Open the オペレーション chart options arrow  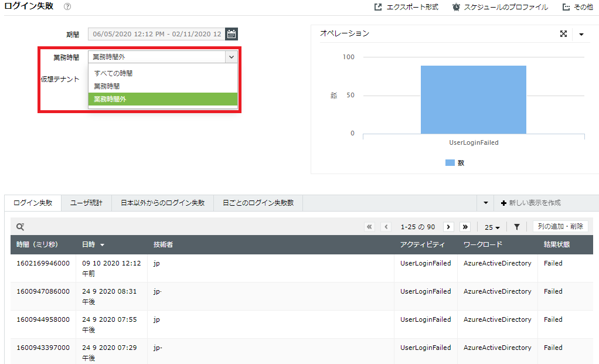pyautogui.click(x=581, y=35)
